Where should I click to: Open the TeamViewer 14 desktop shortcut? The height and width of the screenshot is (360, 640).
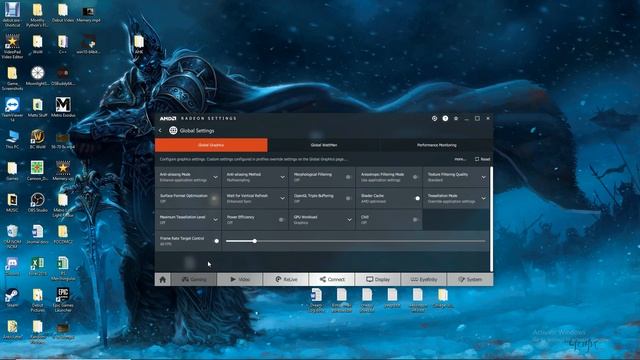click(x=12, y=110)
